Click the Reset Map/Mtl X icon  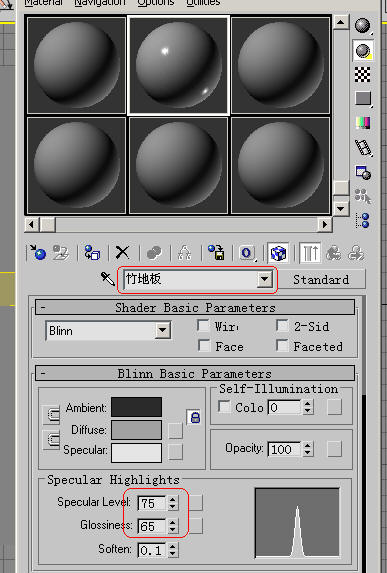(122, 253)
